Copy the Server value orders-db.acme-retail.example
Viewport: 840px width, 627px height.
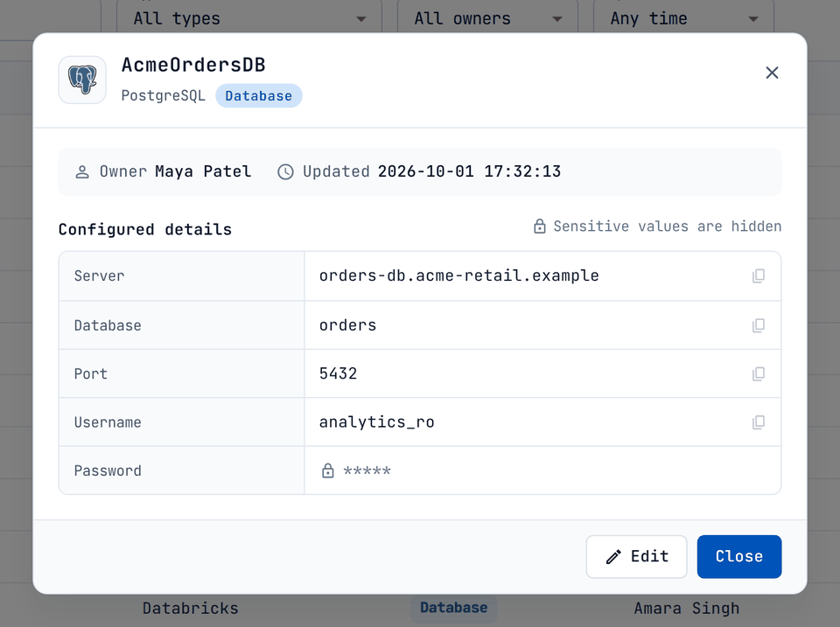758,275
